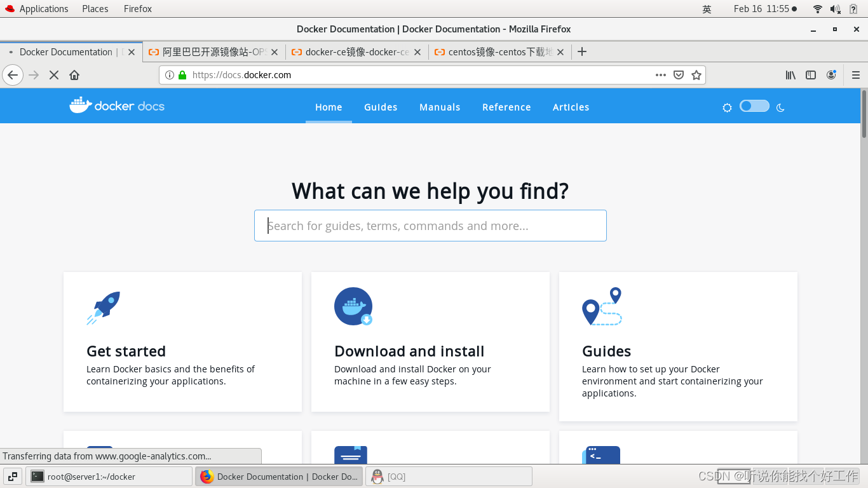Close the centos镜像 tab
Viewport: 868px width, 488px height.
coord(560,52)
